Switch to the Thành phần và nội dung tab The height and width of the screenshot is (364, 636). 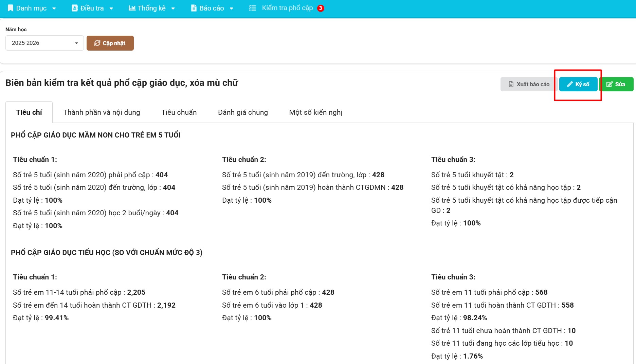click(x=102, y=112)
